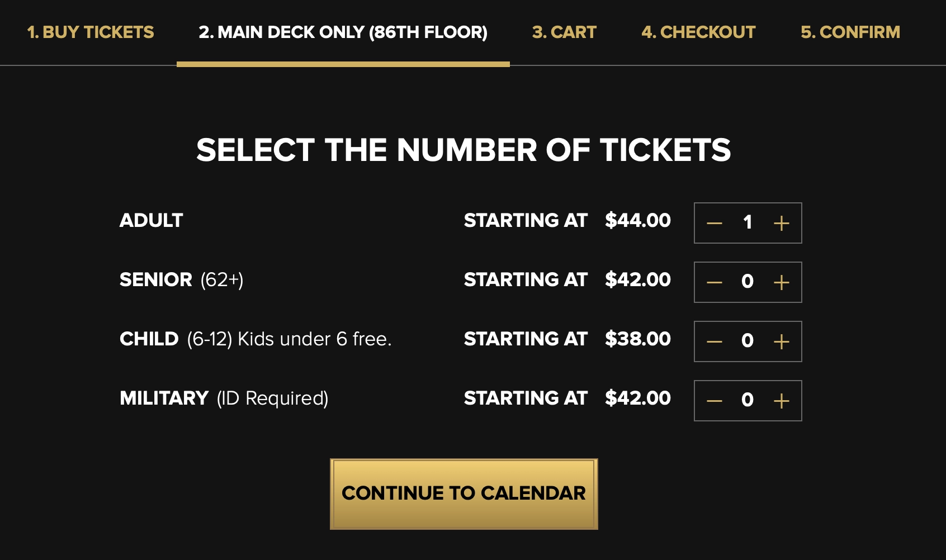Jump to the Checkout step
Screen dimensions: 946x560
click(698, 32)
